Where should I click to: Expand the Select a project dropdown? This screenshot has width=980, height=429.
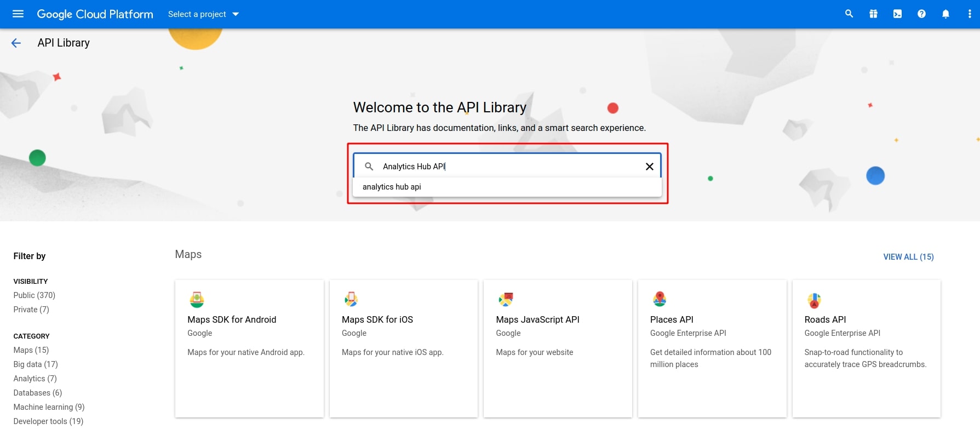tap(203, 14)
